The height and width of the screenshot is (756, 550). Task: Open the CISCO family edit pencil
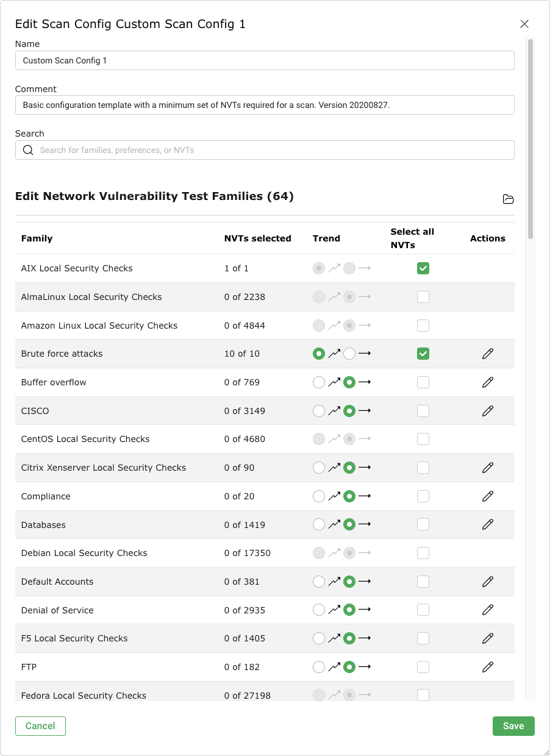point(487,411)
